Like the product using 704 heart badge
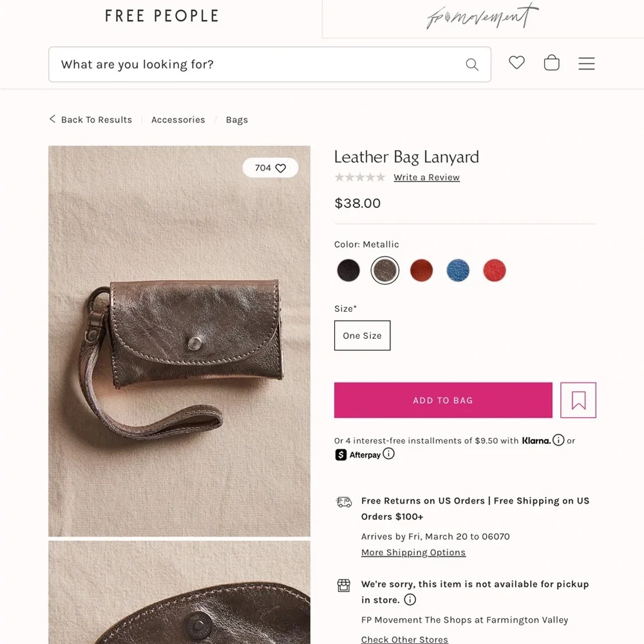The height and width of the screenshot is (644, 644). pos(270,168)
